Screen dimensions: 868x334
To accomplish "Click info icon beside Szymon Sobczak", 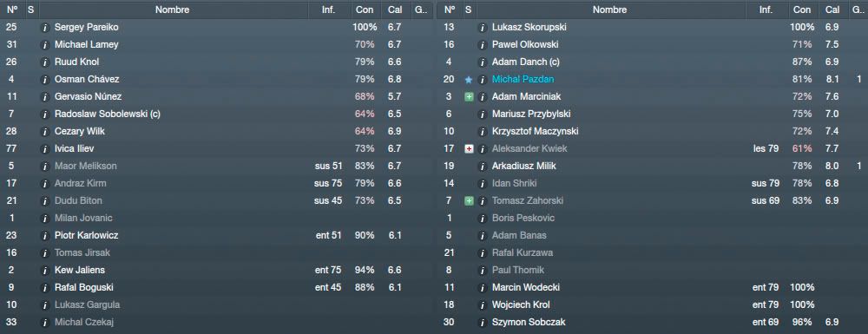I will [483, 322].
